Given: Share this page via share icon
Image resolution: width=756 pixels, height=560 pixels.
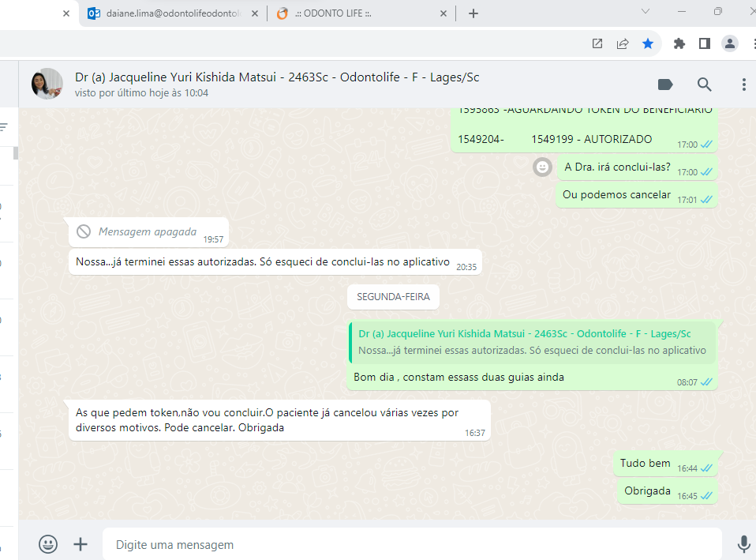Looking at the screenshot, I should coord(623,44).
